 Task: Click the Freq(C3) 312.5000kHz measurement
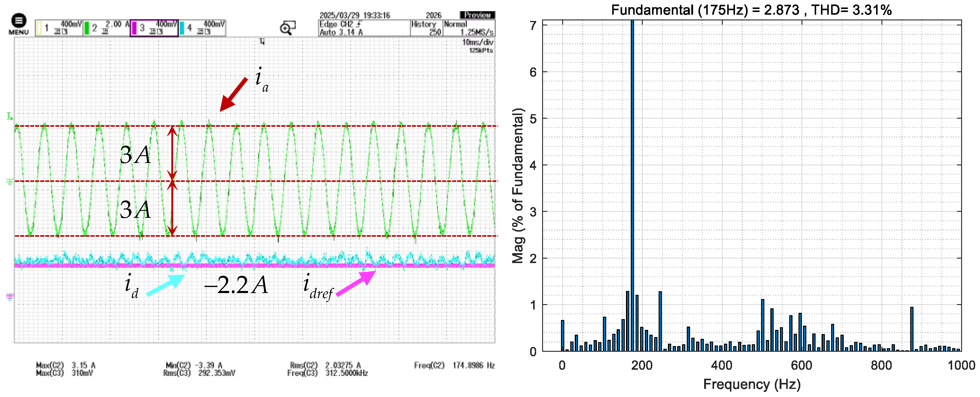click(328, 373)
